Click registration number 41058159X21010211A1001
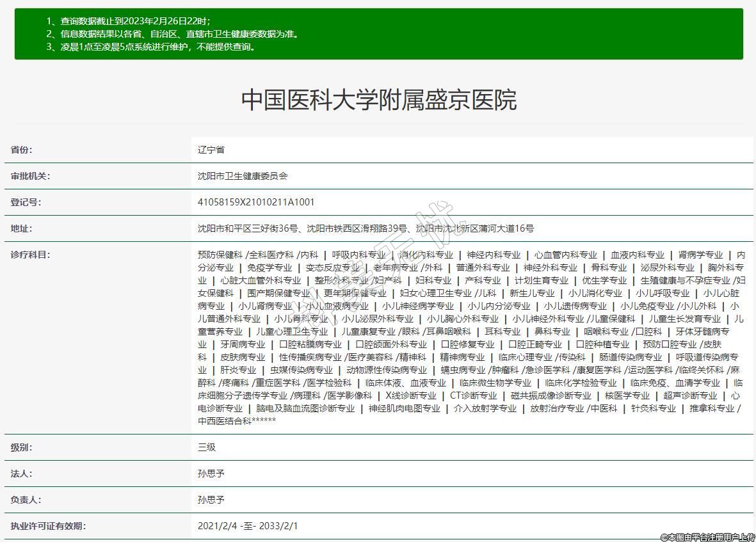This screenshot has width=756, height=542. (x=256, y=202)
